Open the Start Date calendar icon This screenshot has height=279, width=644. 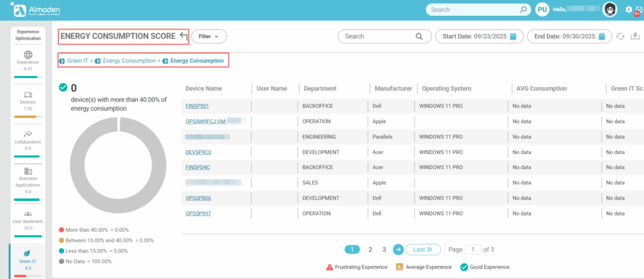pos(513,36)
